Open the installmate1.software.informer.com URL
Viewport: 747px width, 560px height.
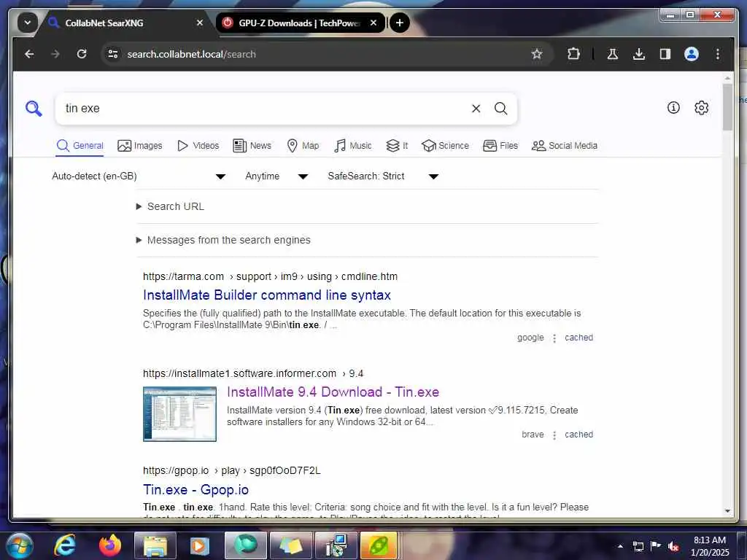click(x=253, y=374)
